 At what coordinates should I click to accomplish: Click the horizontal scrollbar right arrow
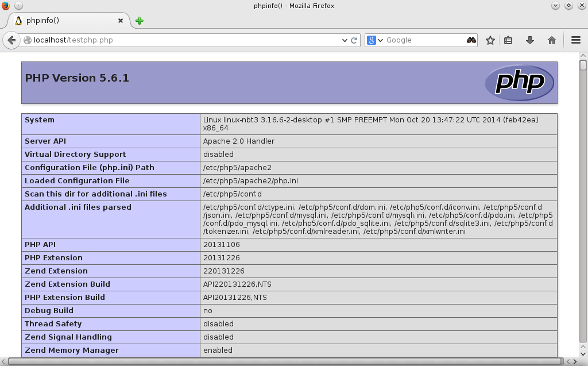click(x=574, y=361)
